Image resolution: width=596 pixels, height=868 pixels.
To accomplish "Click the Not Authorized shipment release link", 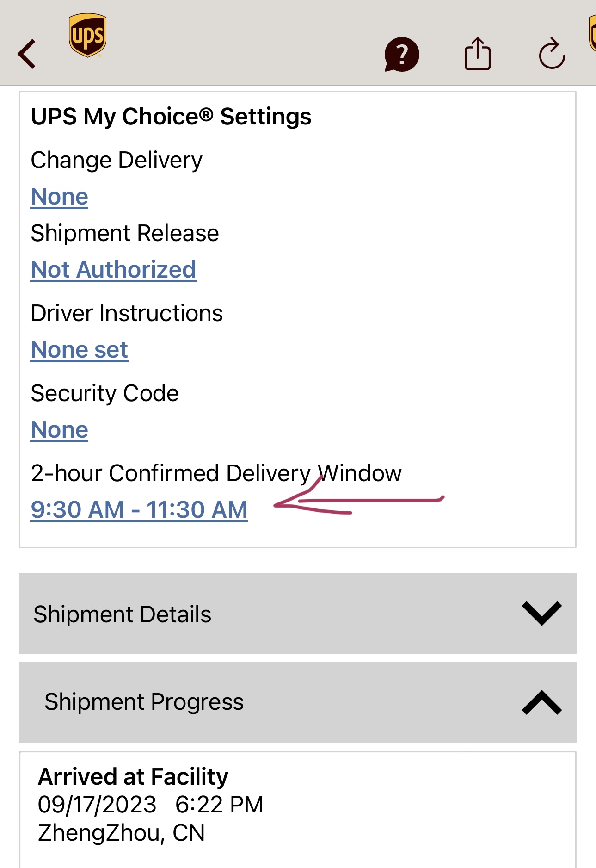I will 113,270.
